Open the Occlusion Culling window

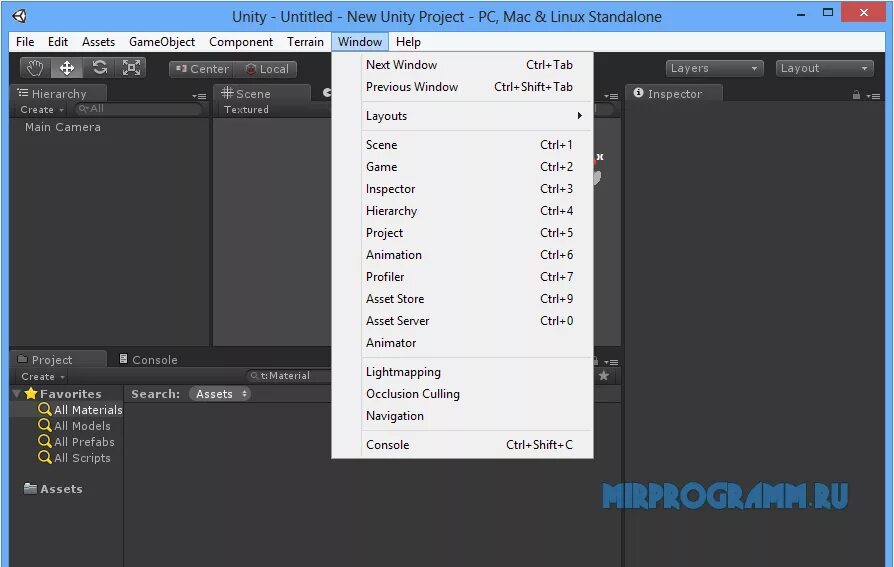pyautogui.click(x=462, y=394)
